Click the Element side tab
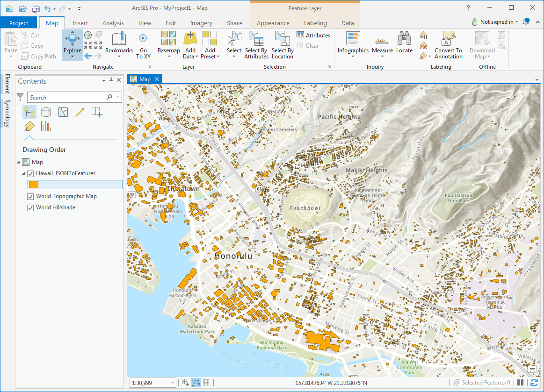This screenshot has height=392, width=544. coord(7,84)
